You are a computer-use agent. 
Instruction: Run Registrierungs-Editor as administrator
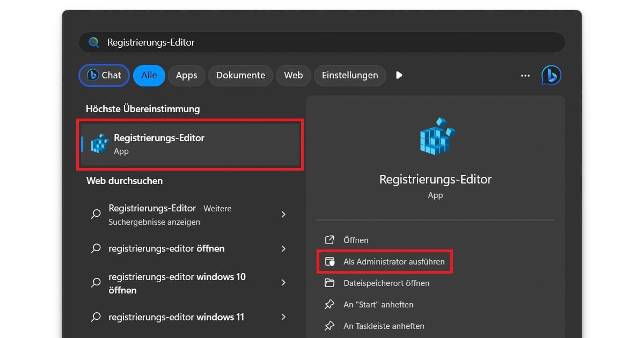coord(395,261)
